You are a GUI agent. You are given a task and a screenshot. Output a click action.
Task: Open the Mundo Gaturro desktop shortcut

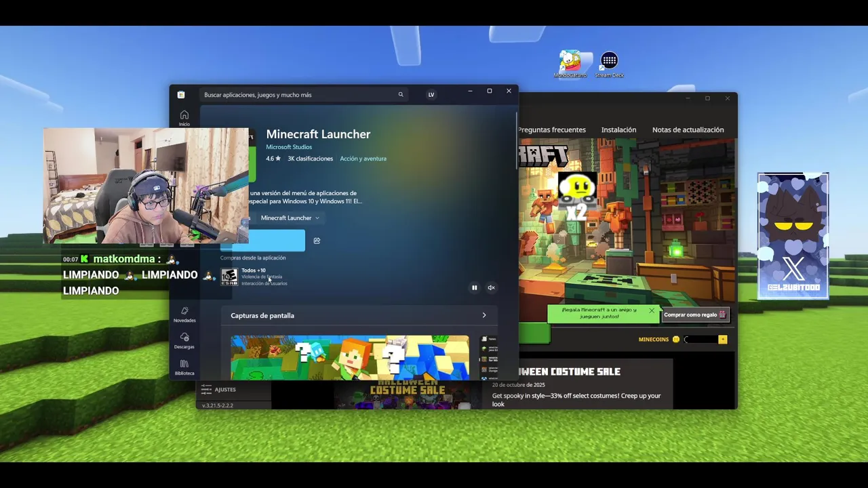[x=570, y=64]
